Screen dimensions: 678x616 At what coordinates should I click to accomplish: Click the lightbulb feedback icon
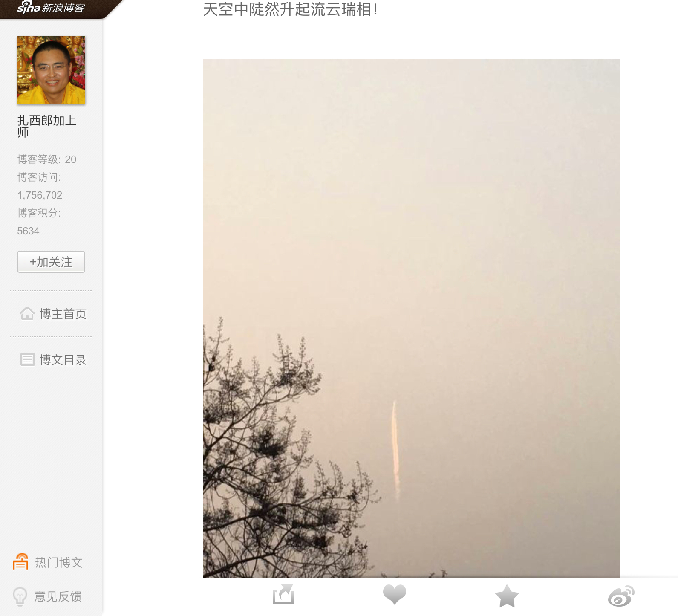coord(20,596)
